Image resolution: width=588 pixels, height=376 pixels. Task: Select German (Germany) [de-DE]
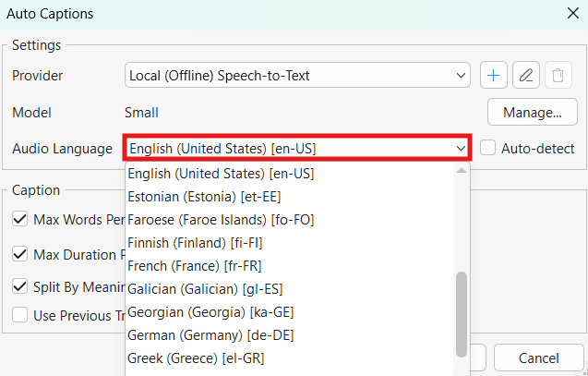(289, 335)
